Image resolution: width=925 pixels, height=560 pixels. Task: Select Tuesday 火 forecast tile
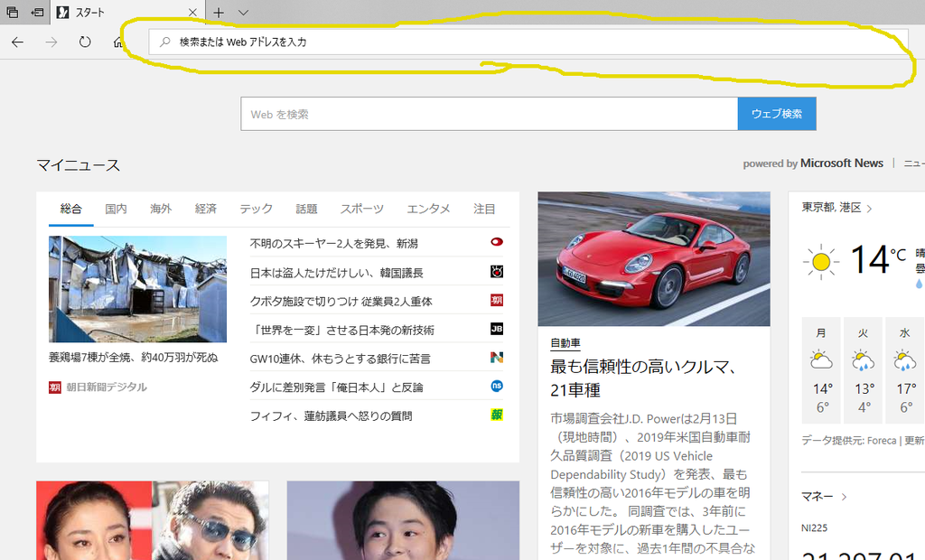tap(863, 370)
